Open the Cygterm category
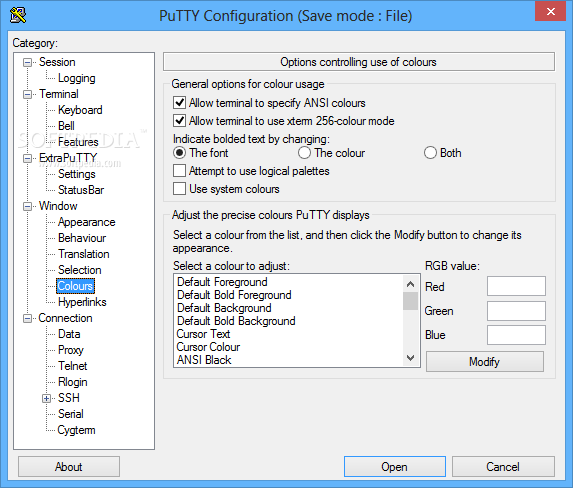 (76, 430)
